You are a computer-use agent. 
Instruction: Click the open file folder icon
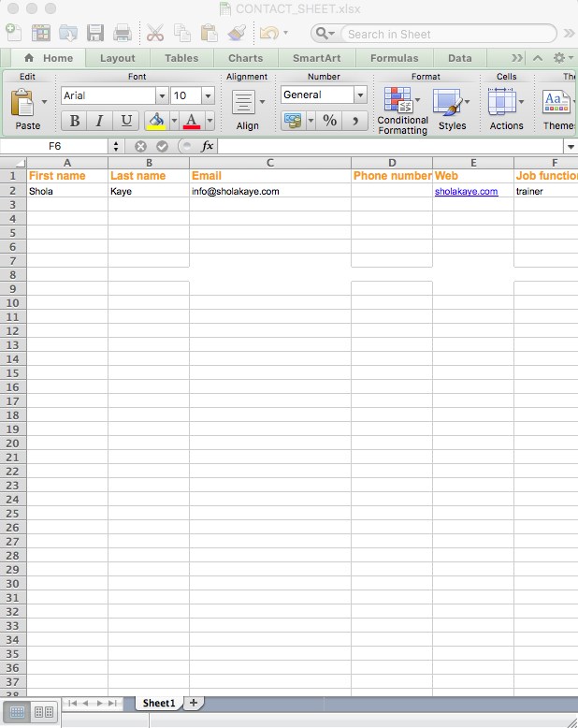click(x=68, y=33)
